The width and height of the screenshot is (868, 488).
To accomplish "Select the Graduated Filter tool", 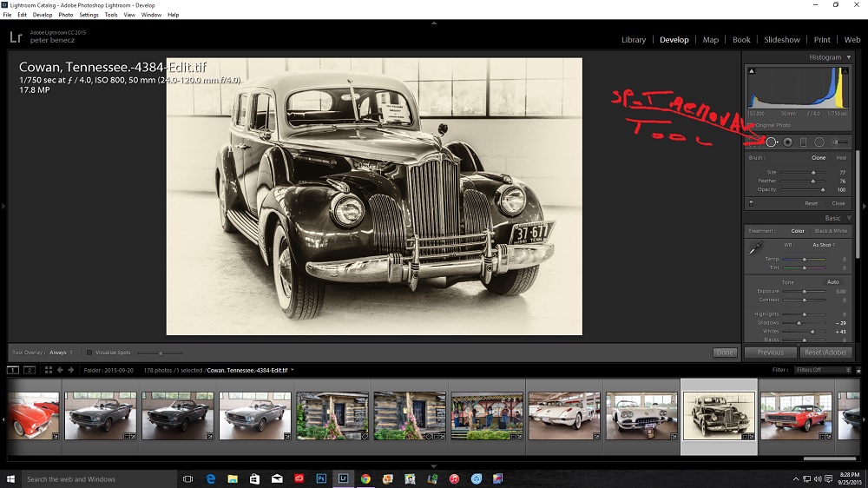I will (804, 142).
